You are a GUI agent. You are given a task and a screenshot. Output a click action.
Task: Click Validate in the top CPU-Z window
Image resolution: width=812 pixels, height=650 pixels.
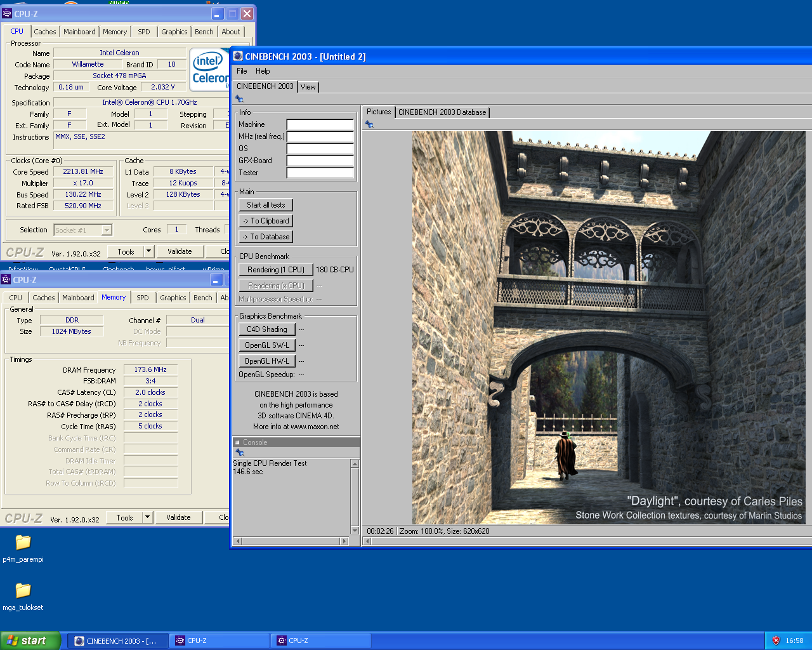180,251
